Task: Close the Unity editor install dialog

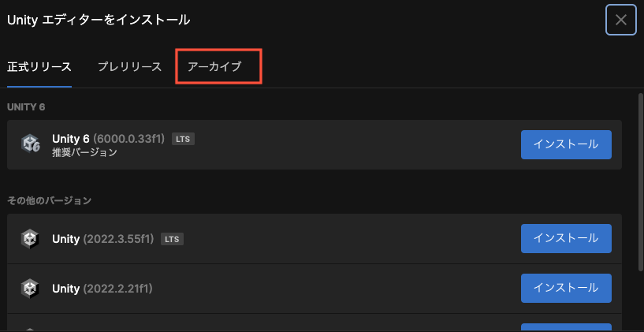Action: click(x=620, y=20)
